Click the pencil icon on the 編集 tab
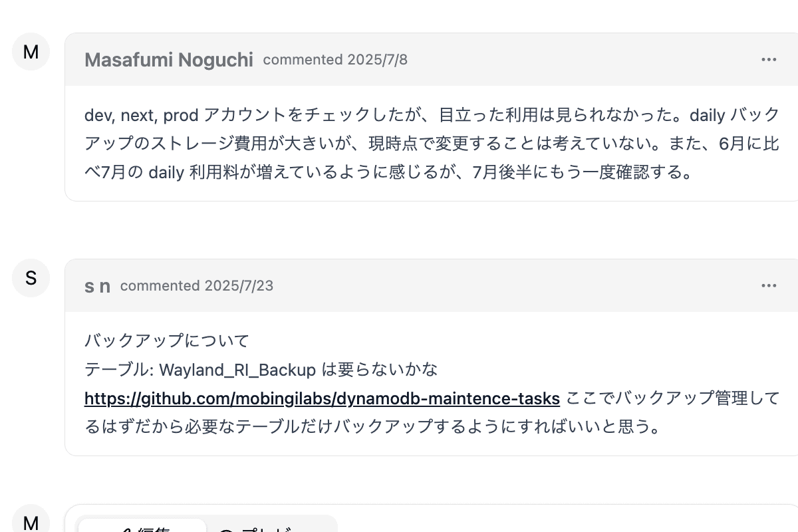798x532 pixels. 126,530
